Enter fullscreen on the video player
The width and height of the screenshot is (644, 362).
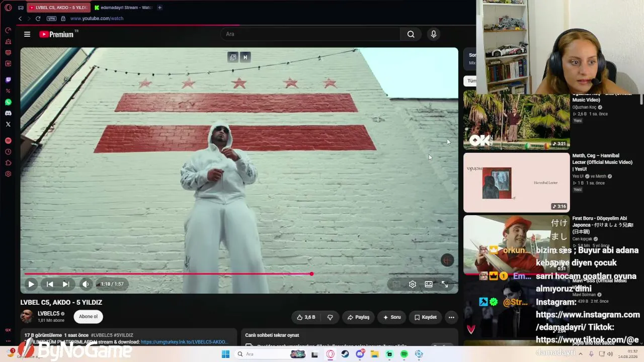[x=445, y=284]
